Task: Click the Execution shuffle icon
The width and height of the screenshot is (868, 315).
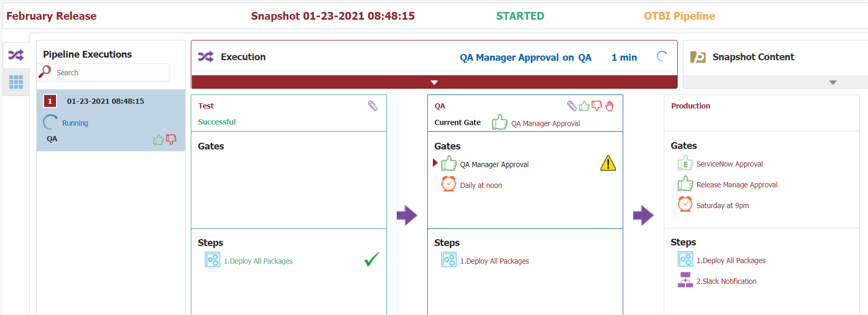Action: (206, 57)
